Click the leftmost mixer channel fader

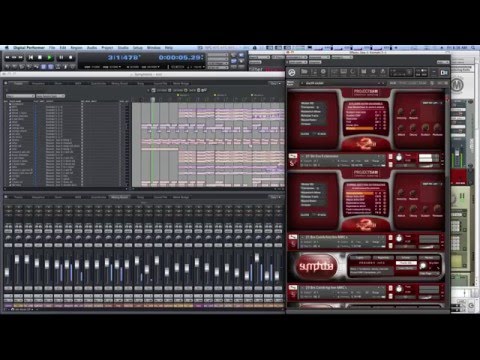click(7, 272)
